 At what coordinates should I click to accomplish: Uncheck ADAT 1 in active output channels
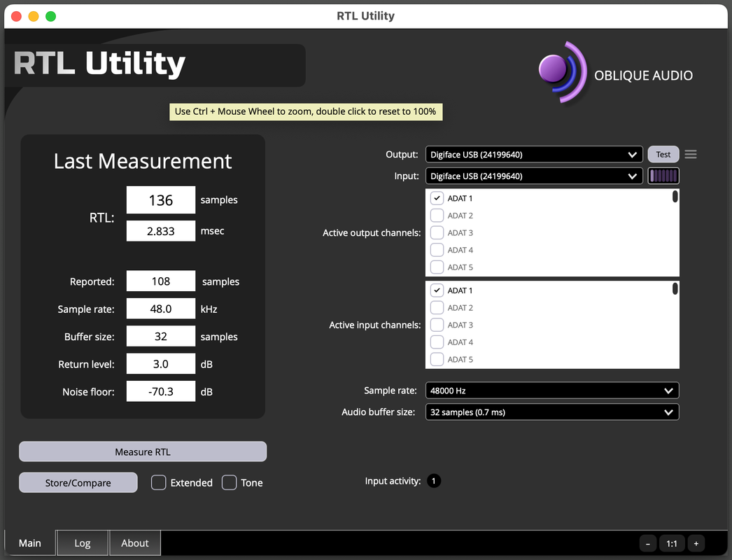pyautogui.click(x=437, y=198)
